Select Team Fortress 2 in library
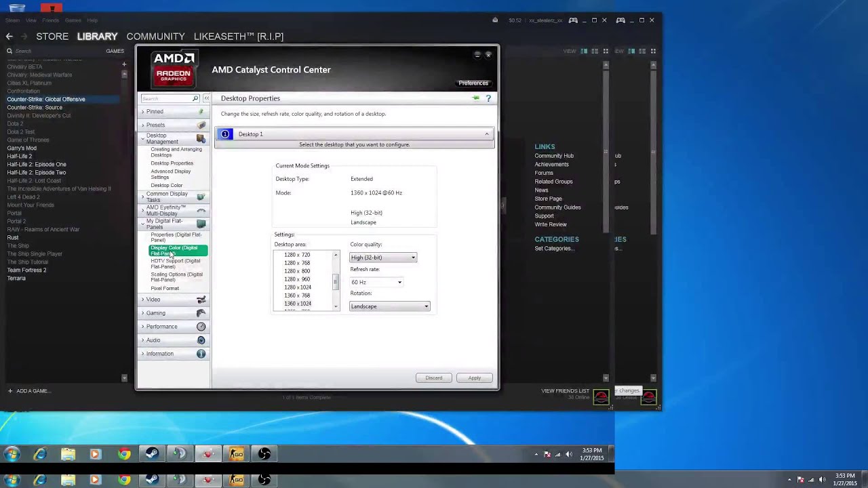 pos(26,270)
